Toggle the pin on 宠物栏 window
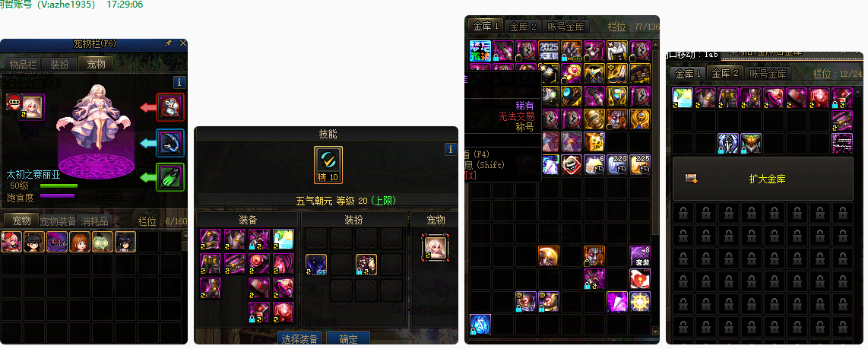This screenshot has width=868, height=349. point(169,43)
